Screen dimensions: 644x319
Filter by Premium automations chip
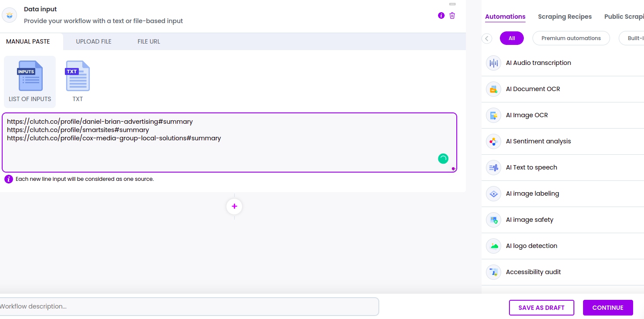coord(571,38)
